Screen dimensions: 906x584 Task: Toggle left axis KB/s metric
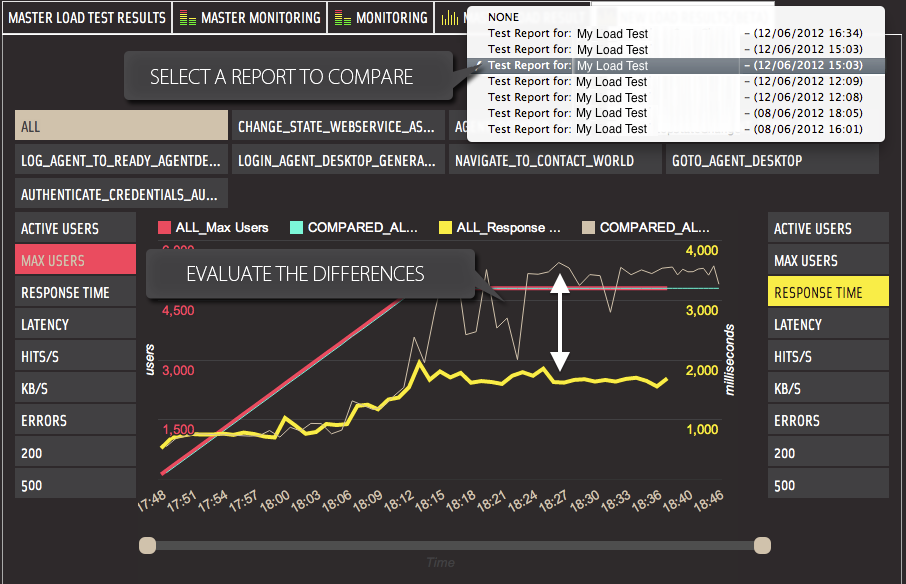coord(75,388)
